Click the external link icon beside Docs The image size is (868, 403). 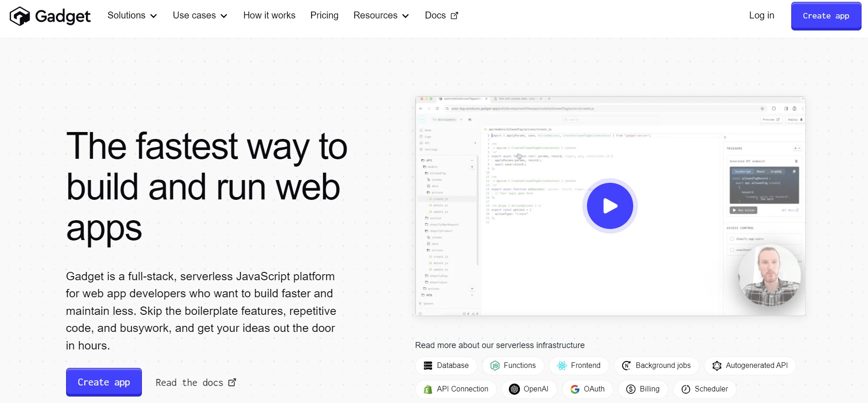click(x=454, y=16)
